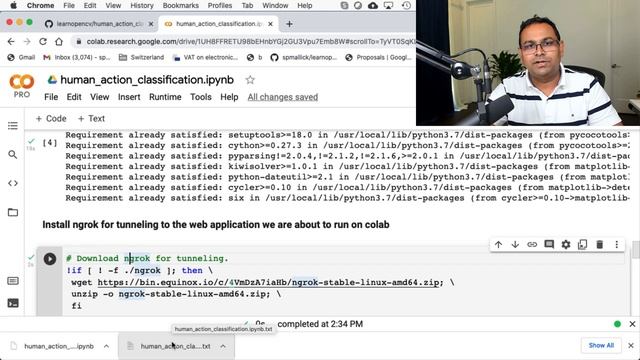Viewport: 640px width, 360px height.
Task: Open the spmallick/learnop GitHub bookmark
Action: (x=304, y=58)
